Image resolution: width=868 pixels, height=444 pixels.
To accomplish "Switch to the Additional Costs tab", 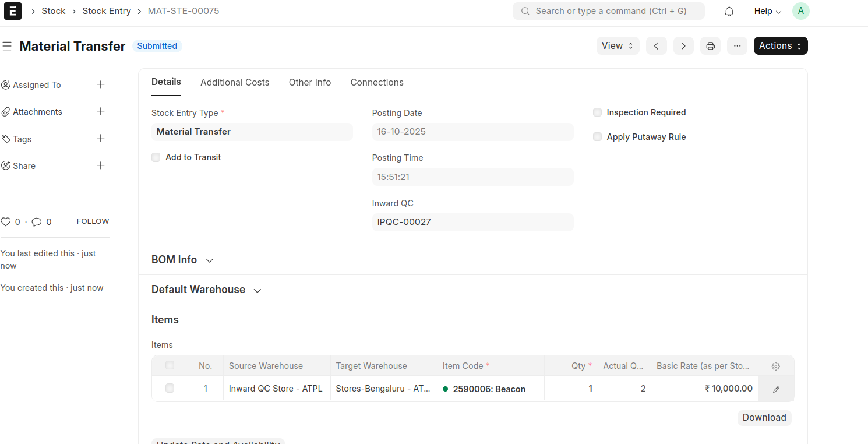I will 235,83.
